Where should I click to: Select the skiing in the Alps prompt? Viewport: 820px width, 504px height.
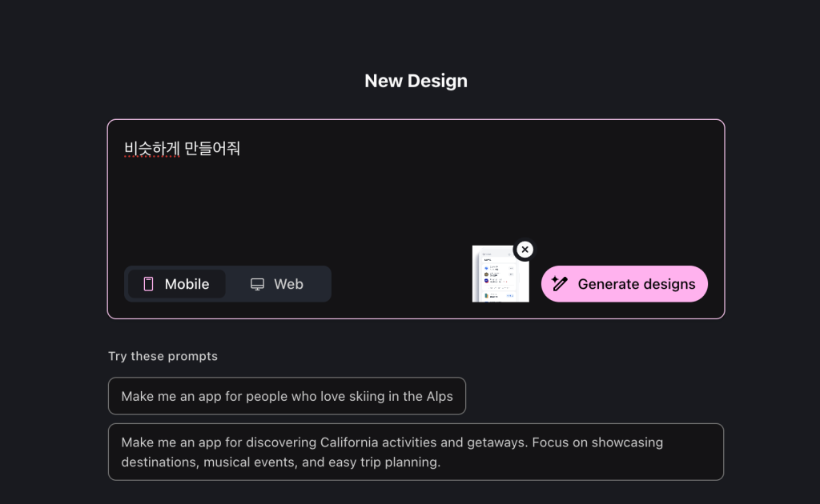[287, 395]
